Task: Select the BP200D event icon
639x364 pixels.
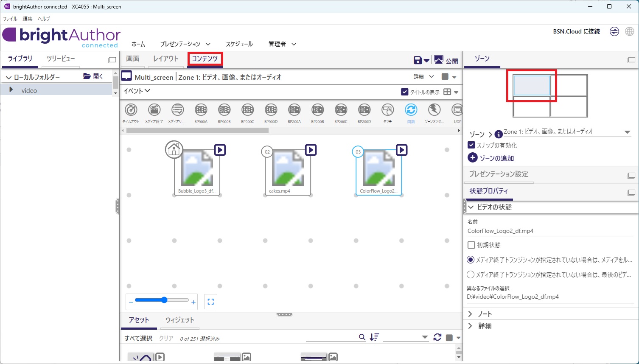Action: pos(364,110)
